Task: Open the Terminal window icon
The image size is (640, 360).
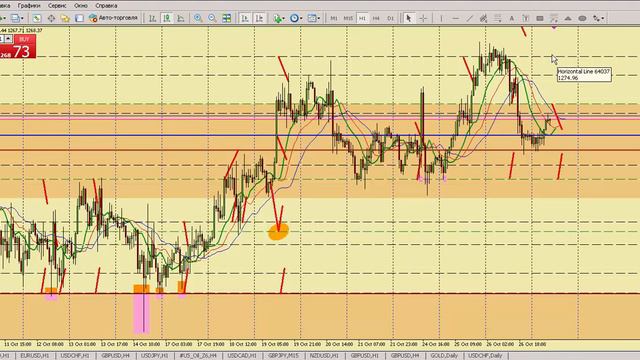Action: pos(80,18)
